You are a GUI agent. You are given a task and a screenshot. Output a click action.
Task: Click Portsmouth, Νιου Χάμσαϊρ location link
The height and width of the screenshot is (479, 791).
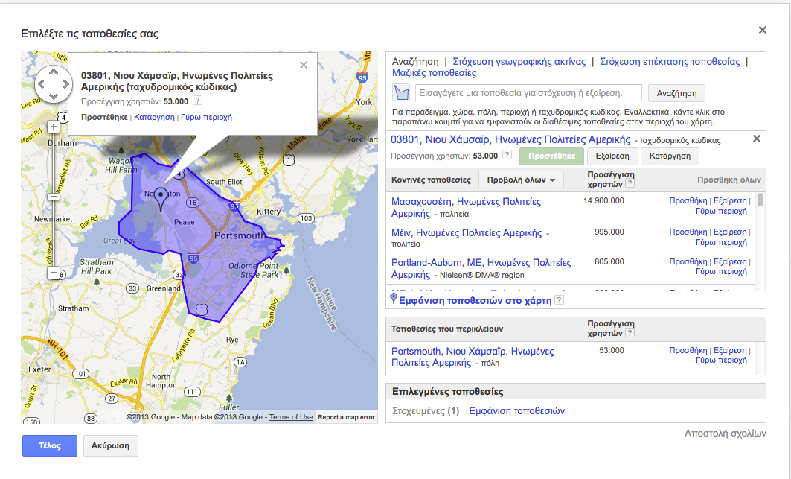(473, 357)
